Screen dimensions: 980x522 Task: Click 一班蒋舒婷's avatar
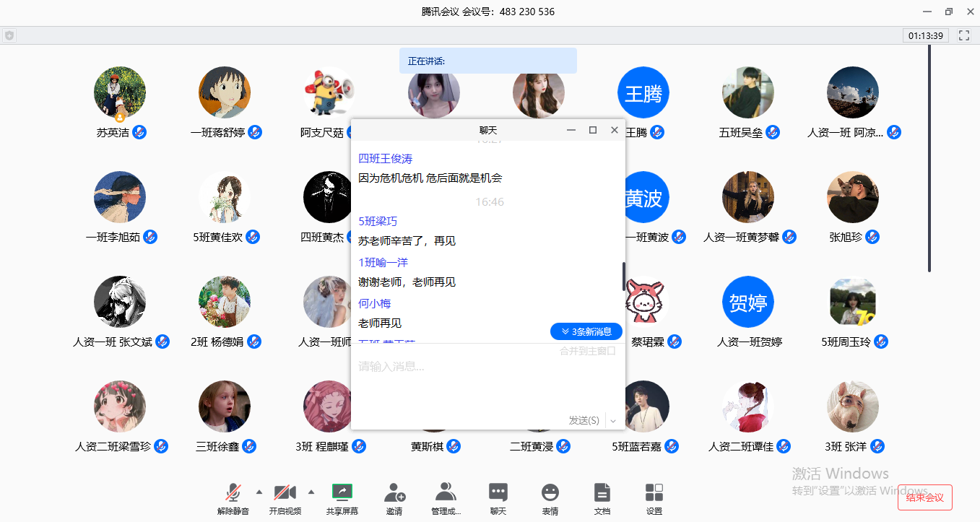[x=225, y=92]
